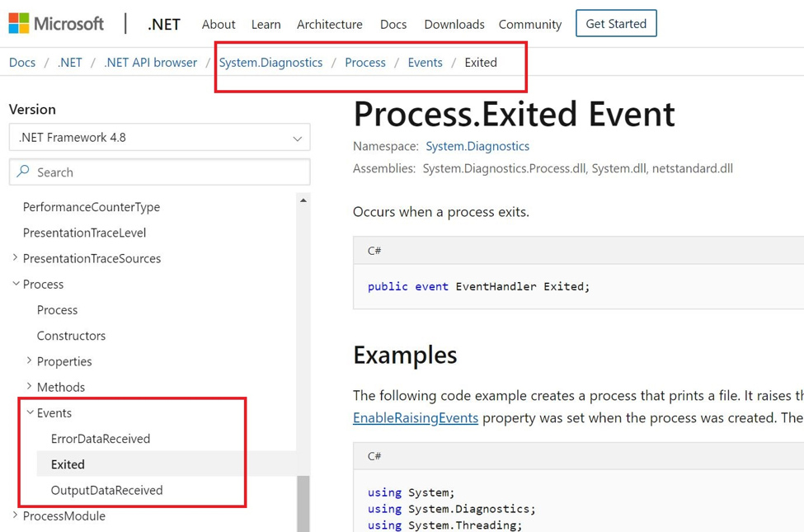
Task: Open the Architecture menu item
Action: (x=330, y=24)
